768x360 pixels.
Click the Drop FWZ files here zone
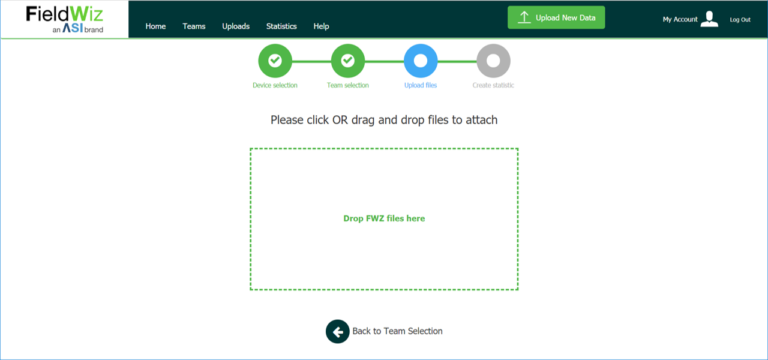click(384, 219)
